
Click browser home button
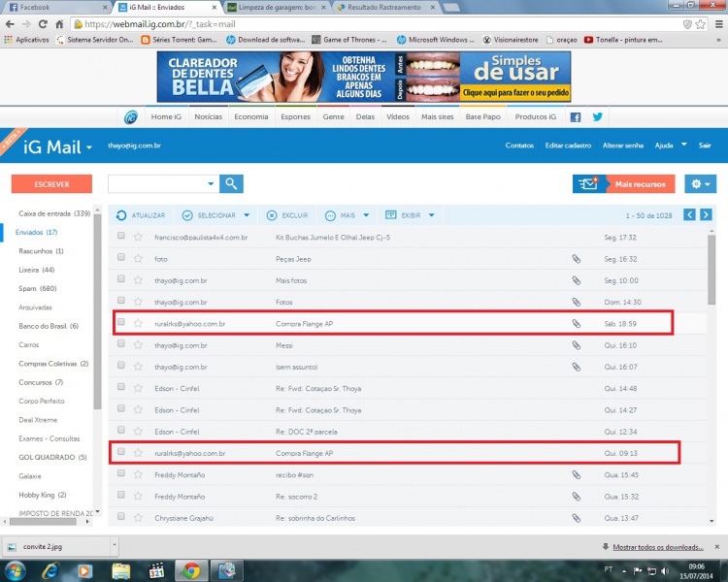click(59, 24)
